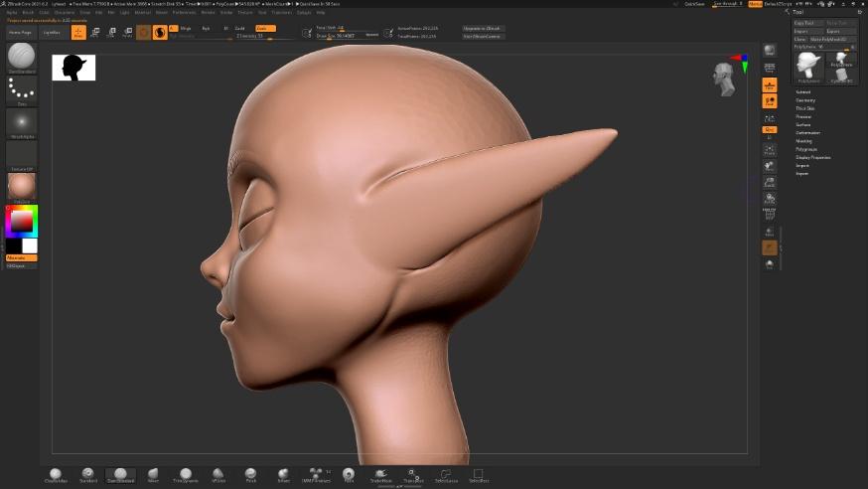Click the Home Page button

tap(21, 33)
